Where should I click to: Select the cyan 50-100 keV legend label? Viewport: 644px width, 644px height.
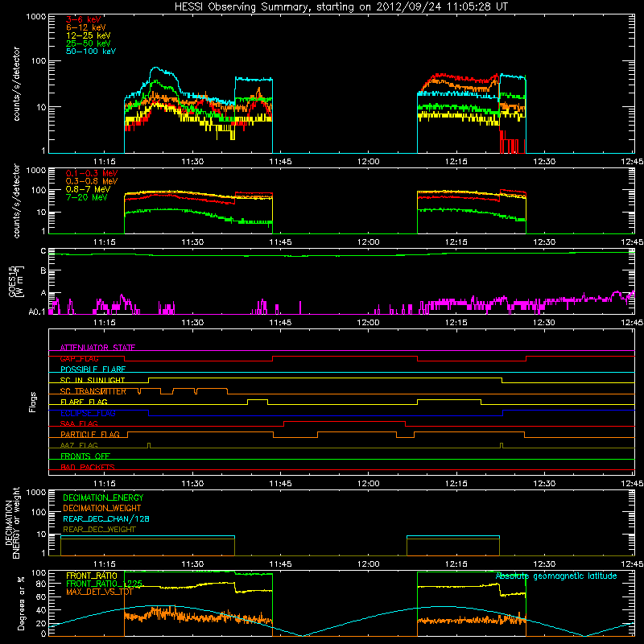pos(91,52)
